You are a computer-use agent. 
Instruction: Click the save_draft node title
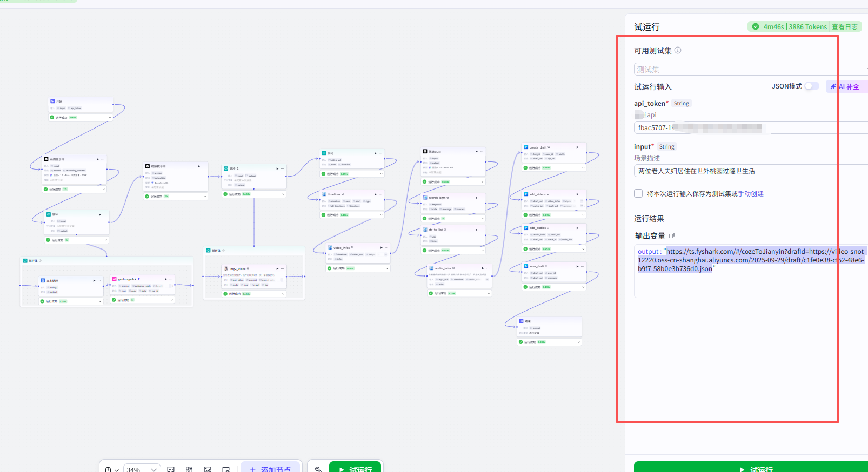[537, 266]
